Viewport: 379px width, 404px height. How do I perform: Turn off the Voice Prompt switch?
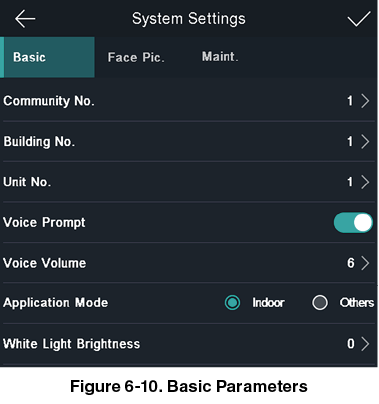tap(353, 222)
